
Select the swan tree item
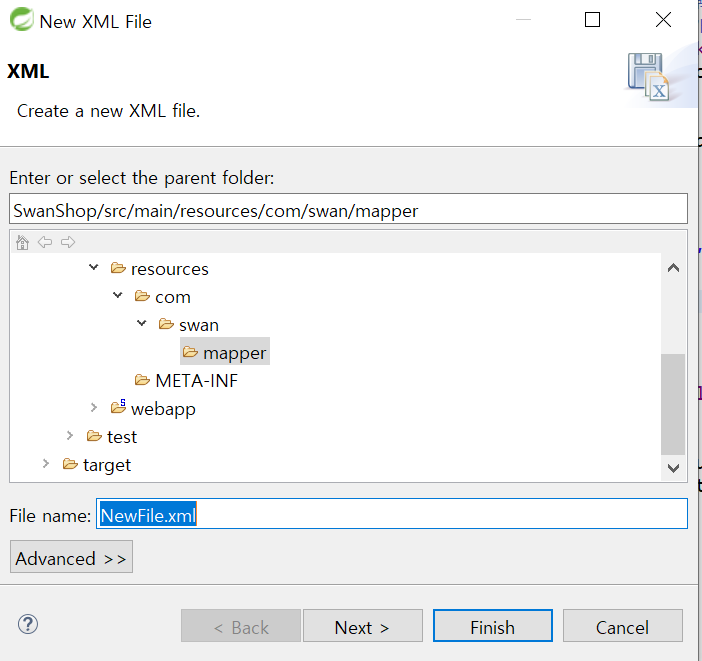(199, 325)
